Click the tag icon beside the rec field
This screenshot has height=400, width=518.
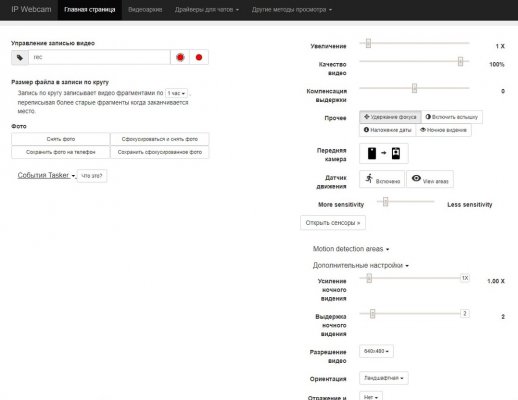click(x=20, y=57)
